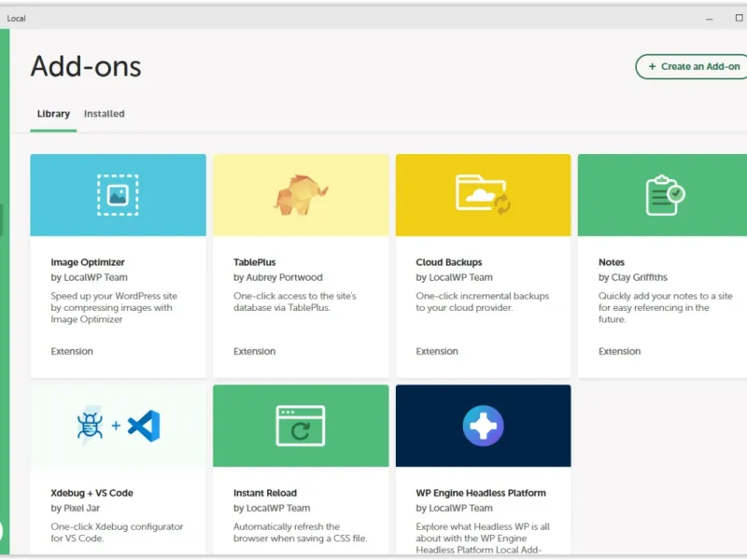Open the Cloud Backups add-on title
747x560 pixels.
(x=449, y=262)
